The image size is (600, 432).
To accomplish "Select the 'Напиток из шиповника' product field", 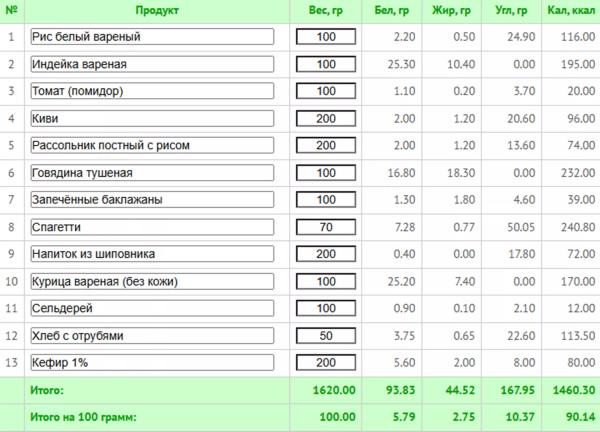I will click(152, 253).
